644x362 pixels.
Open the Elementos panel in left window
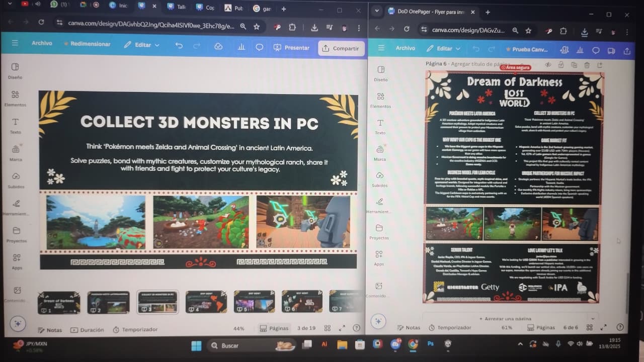click(15, 98)
